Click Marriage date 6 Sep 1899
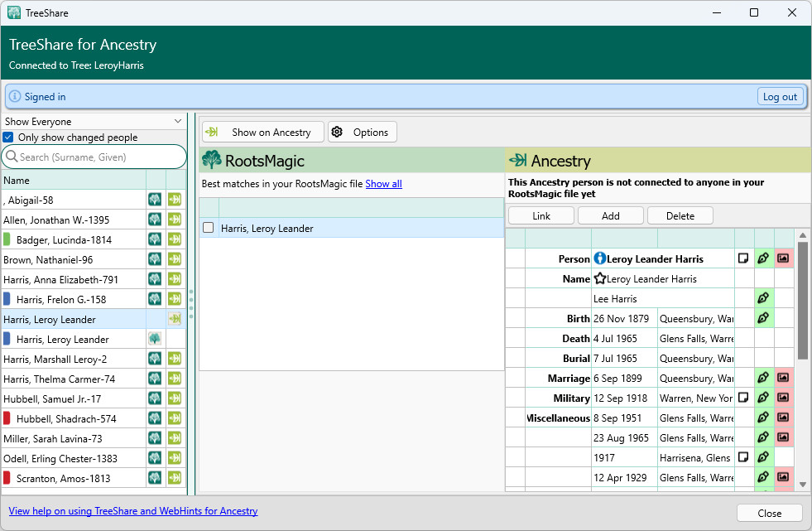Image resolution: width=812 pixels, height=531 pixels. click(x=617, y=379)
